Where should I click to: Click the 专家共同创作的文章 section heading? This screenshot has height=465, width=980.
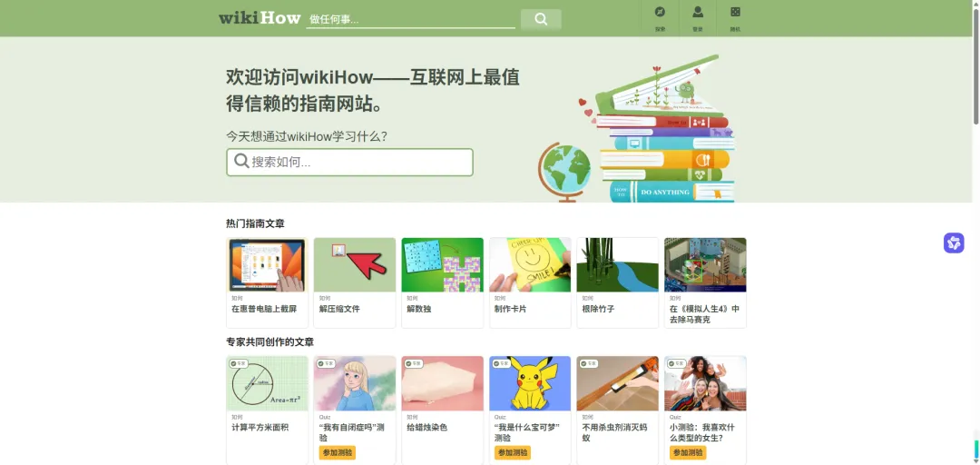[270, 342]
